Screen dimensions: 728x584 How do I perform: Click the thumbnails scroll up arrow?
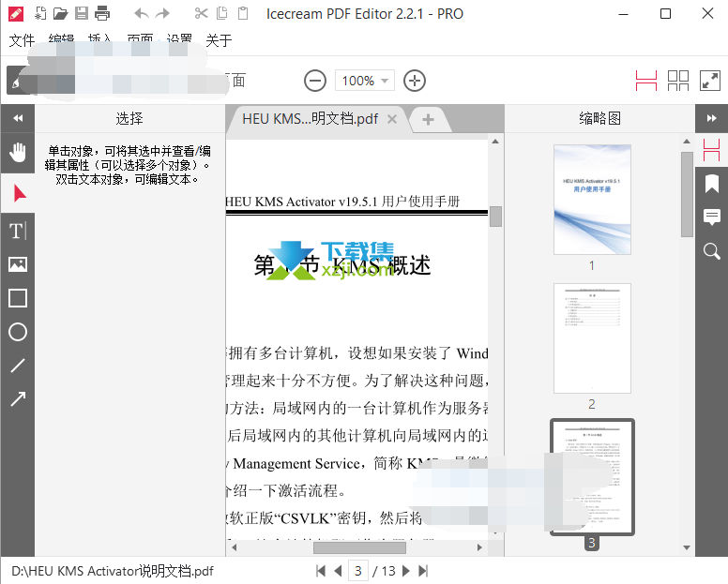687,142
